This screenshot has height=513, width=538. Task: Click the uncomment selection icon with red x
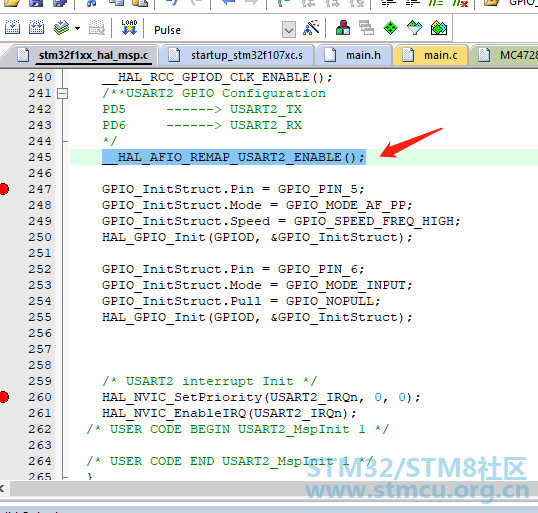(x=460, y=3)
